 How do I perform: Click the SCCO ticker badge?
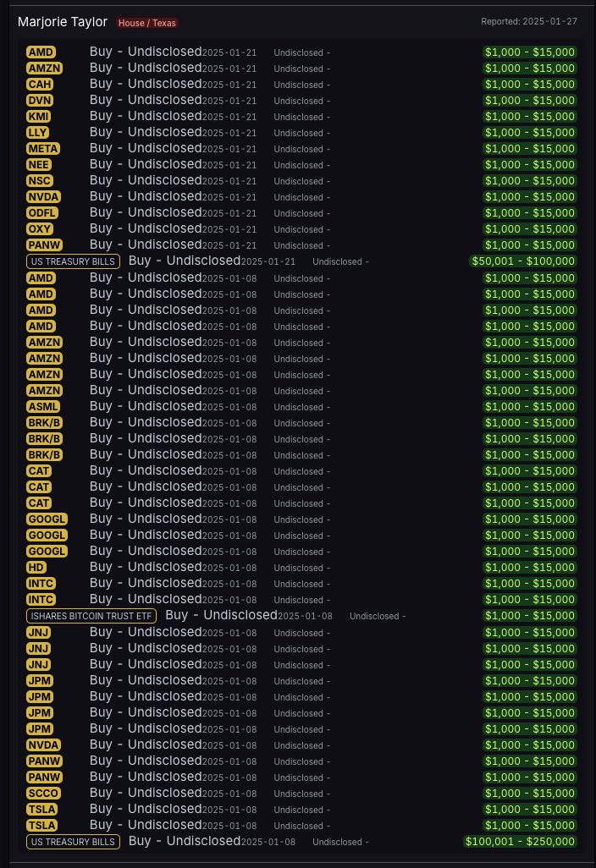[43, 793]
